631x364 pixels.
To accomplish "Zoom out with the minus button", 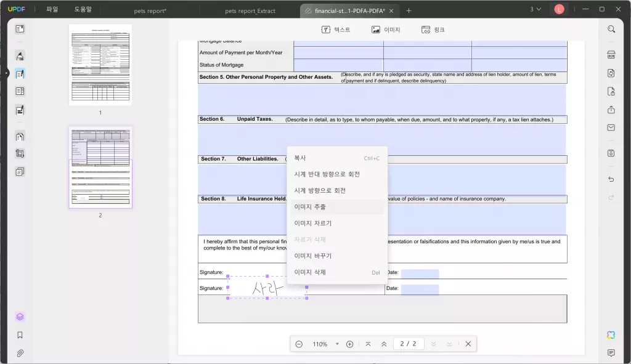I will coord(299,344).
